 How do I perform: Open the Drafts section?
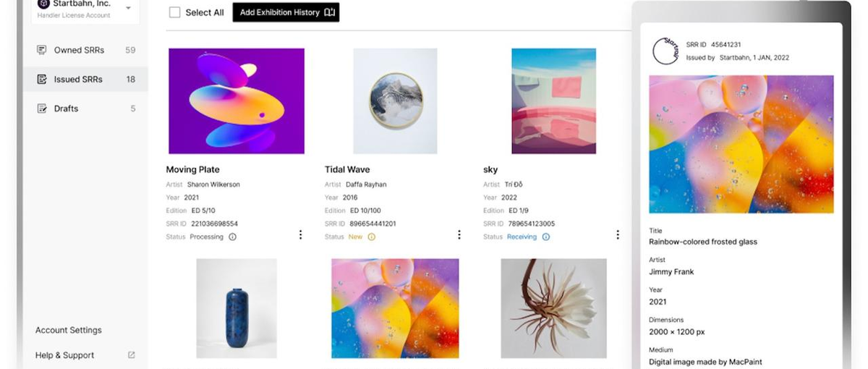point(66,109)
